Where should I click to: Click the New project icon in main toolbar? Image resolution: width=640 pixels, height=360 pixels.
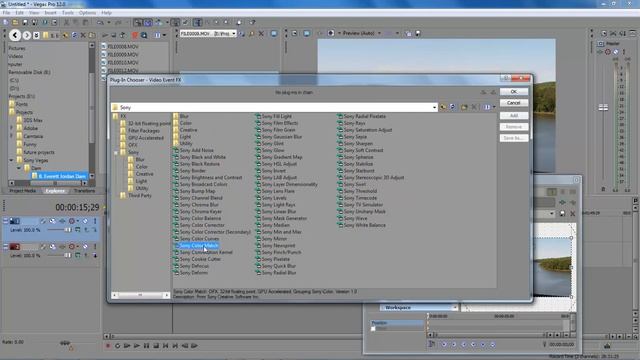tap(6, 22)
